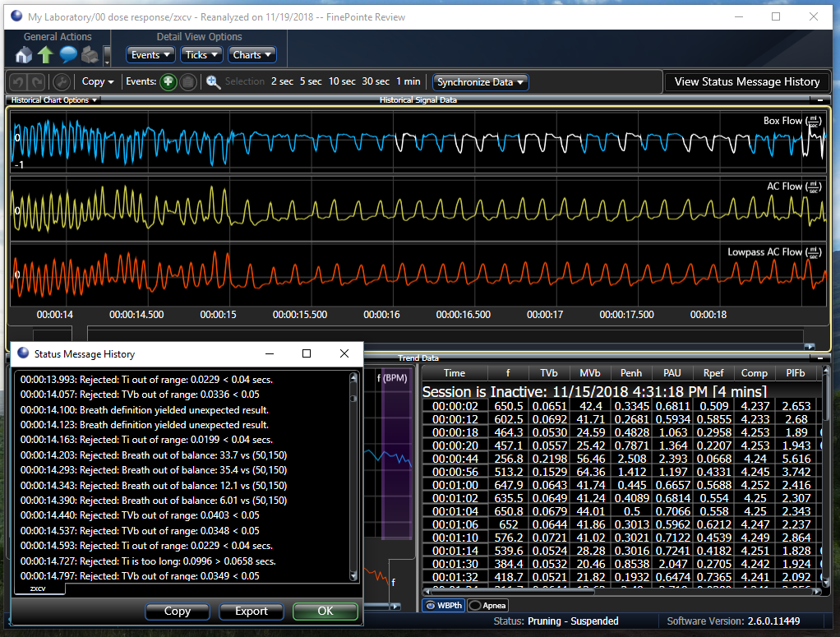Click the green up arrow icon
This screenshot has height=637, width=840.
tap(45, 55)
